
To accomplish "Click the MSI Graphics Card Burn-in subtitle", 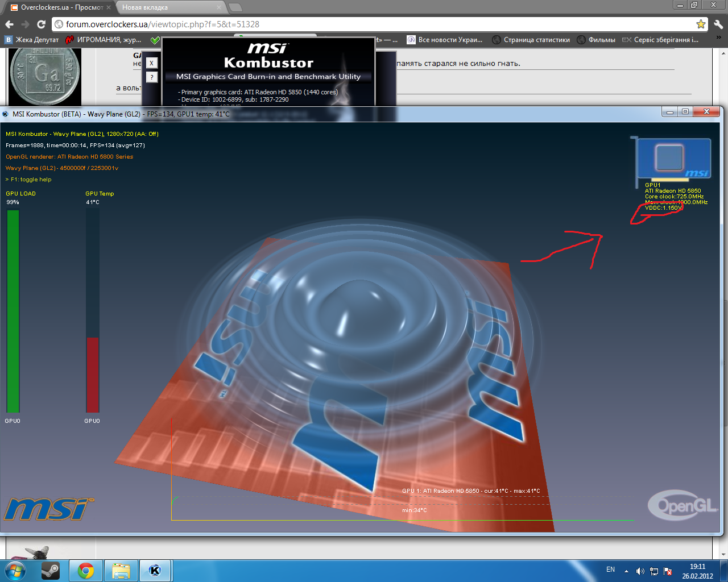I will coord(268,77).
